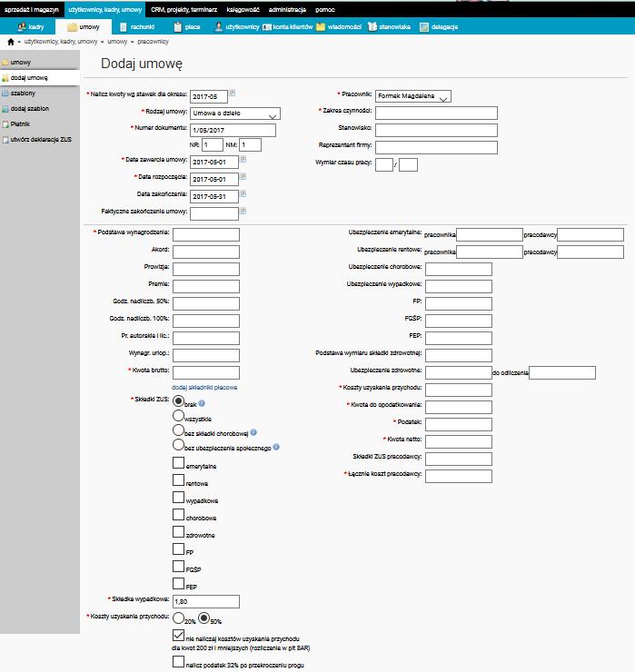
Task: Select wszystkie for Składki ZUS
Action: coord(178,416)
